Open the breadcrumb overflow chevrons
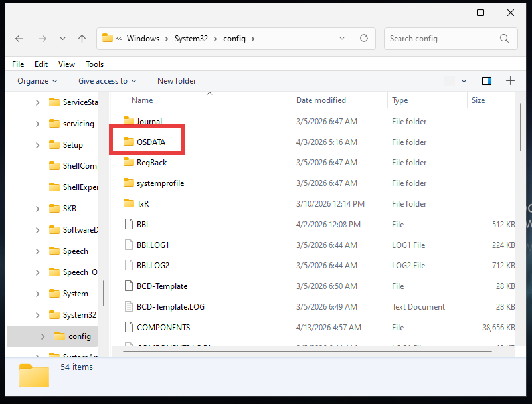This screenshot has width=532, height=404. (x=119, y=39)
